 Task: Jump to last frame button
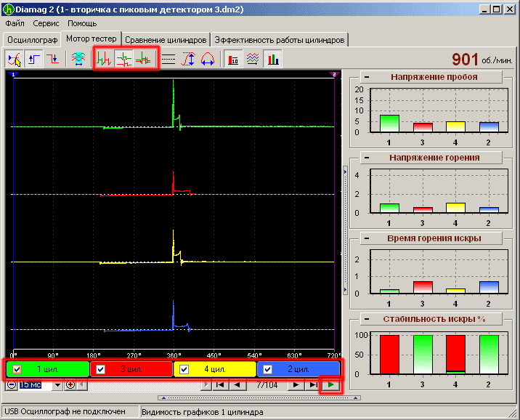pyautogui.click(x=313, y=385)
